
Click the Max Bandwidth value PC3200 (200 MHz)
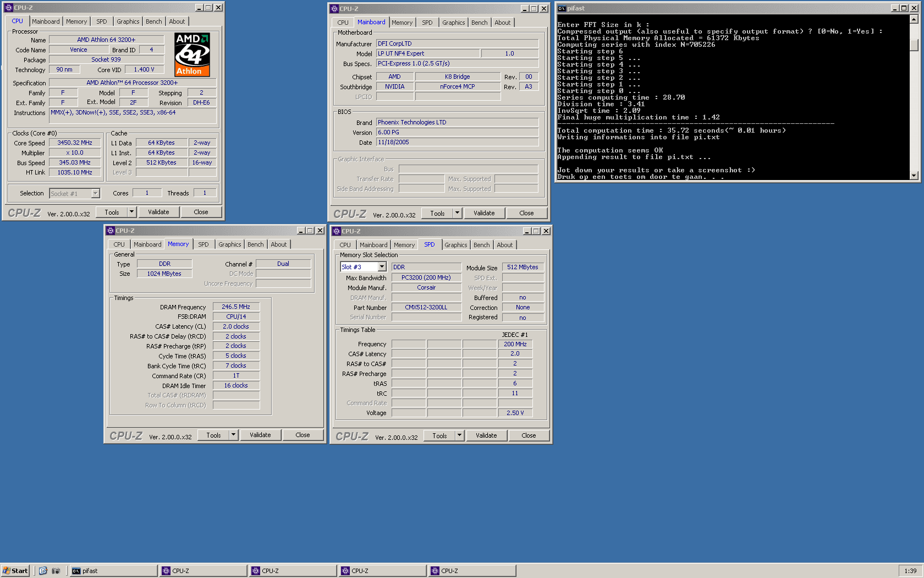point(426,277)
